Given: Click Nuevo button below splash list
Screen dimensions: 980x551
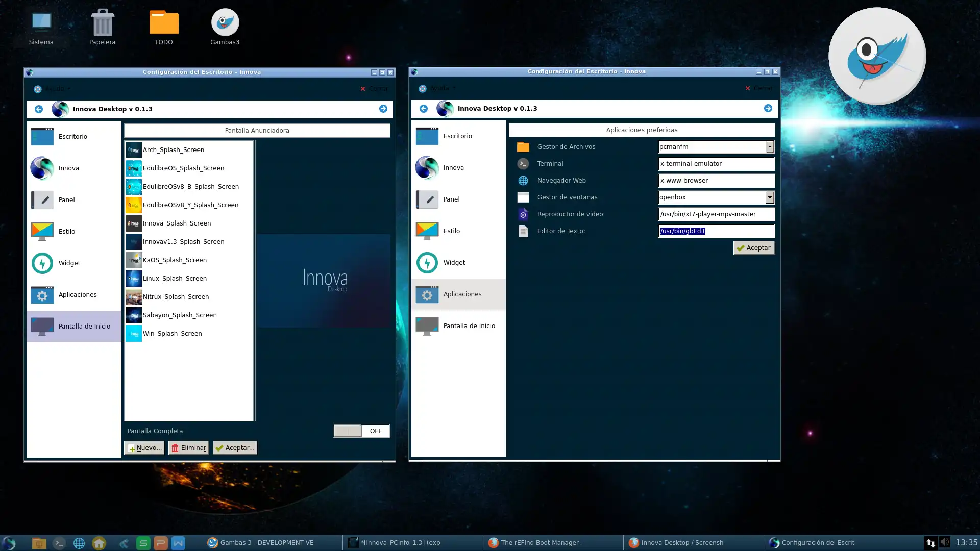Looking at the screenshot, I should (144, 448).
